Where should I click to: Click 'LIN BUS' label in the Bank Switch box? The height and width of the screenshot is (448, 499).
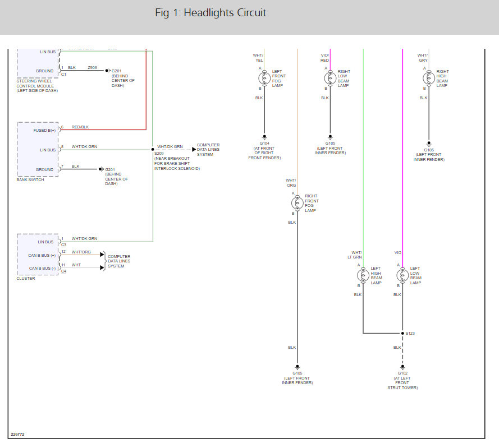[48, 150]
